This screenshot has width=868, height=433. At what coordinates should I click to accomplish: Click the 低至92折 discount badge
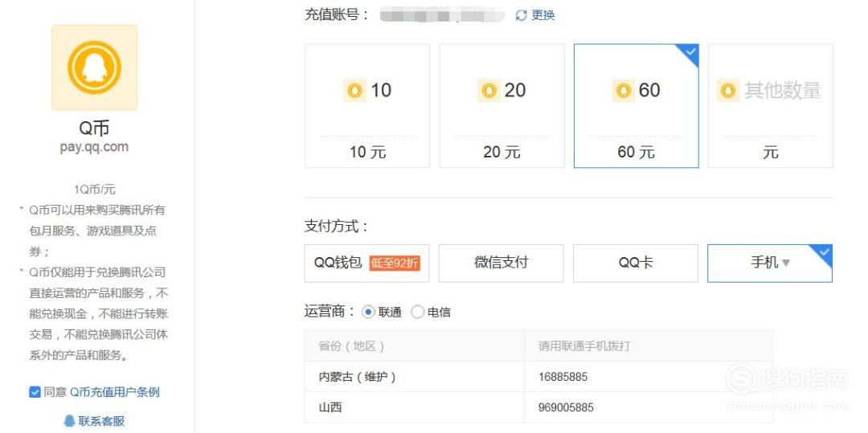coord(395,263)
